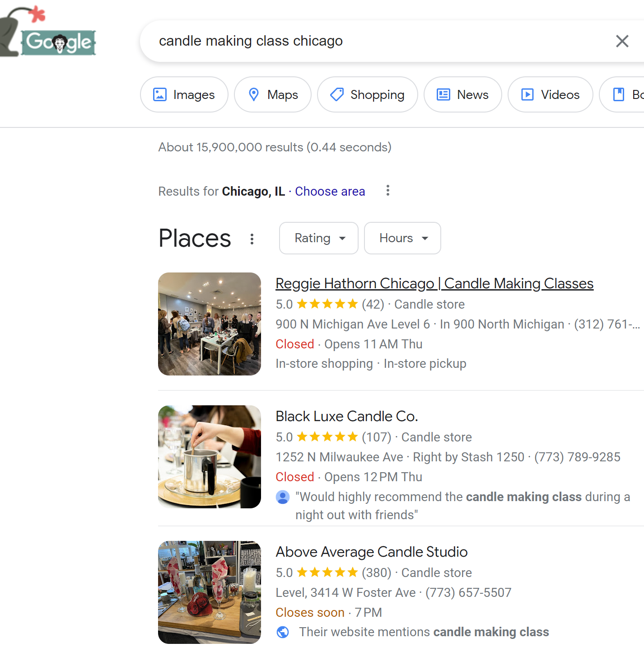644x657 pixels.
Task: Expand the Rating filter dropdown
Action: pos(319,238)
